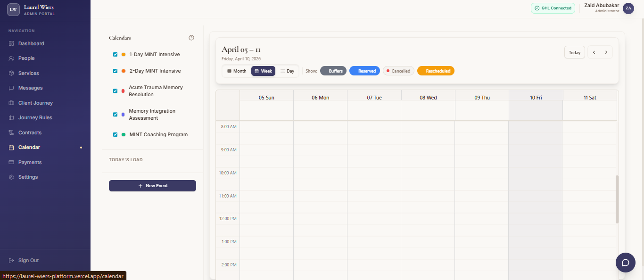Disable the MINT Coaching Program checkbox
This screenshot has width=644, height=280.
[x=115, y=135]
